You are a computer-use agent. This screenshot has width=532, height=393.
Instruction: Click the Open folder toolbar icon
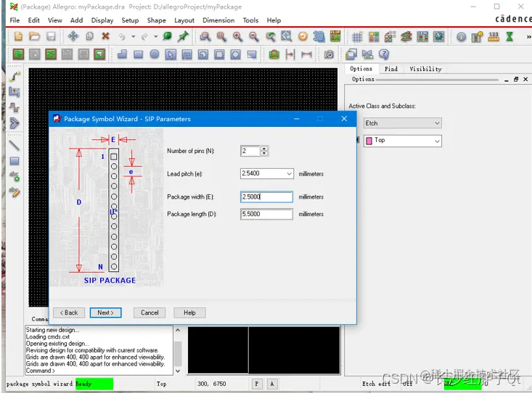click(34, 36)
